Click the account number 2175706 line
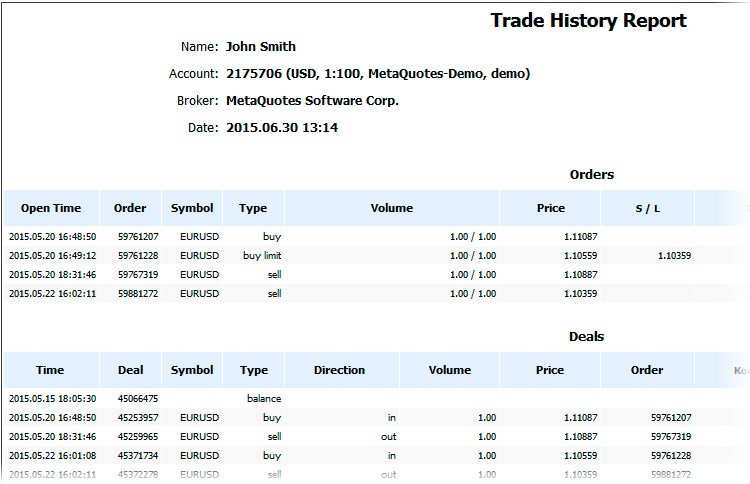This screenshot has height=484, width=750. click(x=378, y=74)
